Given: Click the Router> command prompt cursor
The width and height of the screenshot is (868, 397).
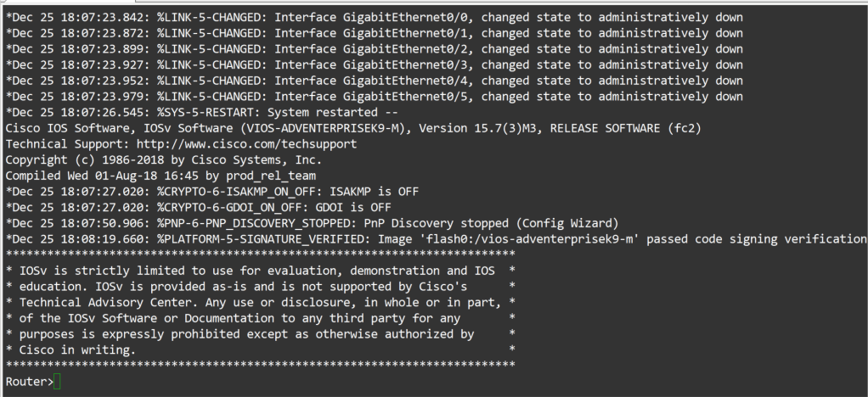Looking at the screenshot, I should pyautogui.click(x=57, y=383).
